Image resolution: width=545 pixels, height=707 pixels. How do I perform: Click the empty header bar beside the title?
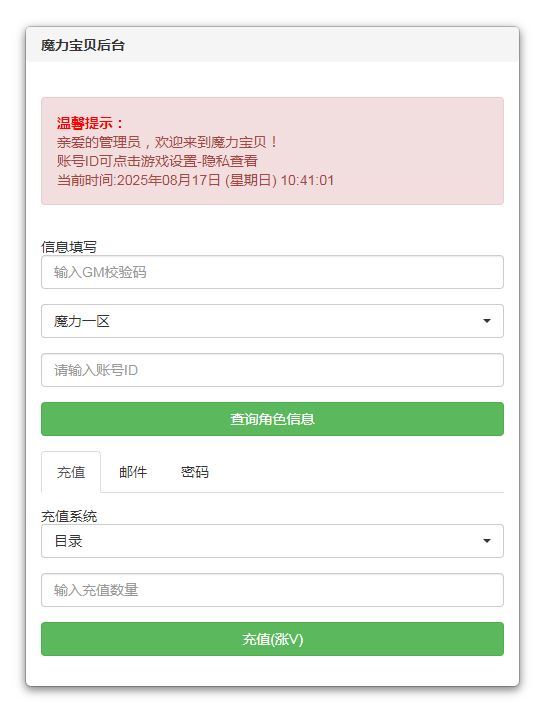[320, 45]
